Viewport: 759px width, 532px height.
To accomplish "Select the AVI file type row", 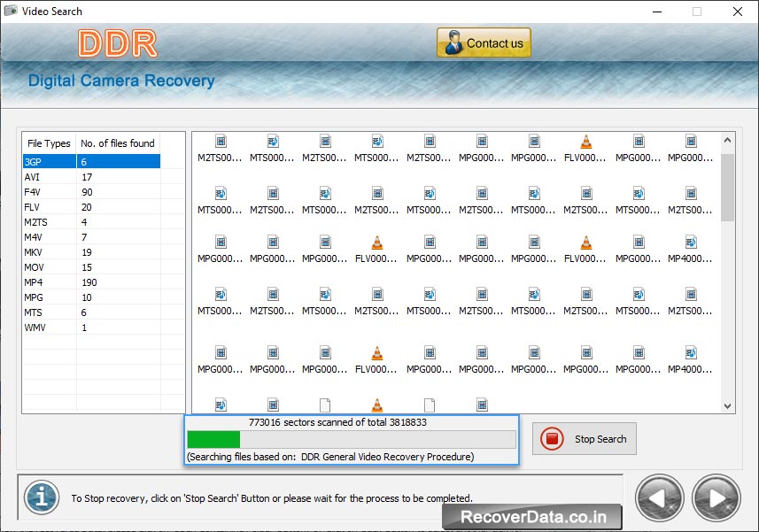I will 91,177.
